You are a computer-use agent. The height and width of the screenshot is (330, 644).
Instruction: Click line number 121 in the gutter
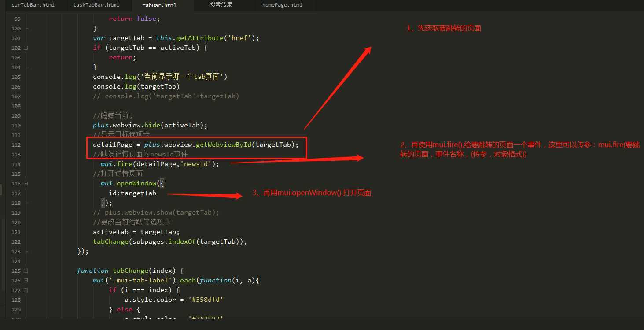coord(16,232)
